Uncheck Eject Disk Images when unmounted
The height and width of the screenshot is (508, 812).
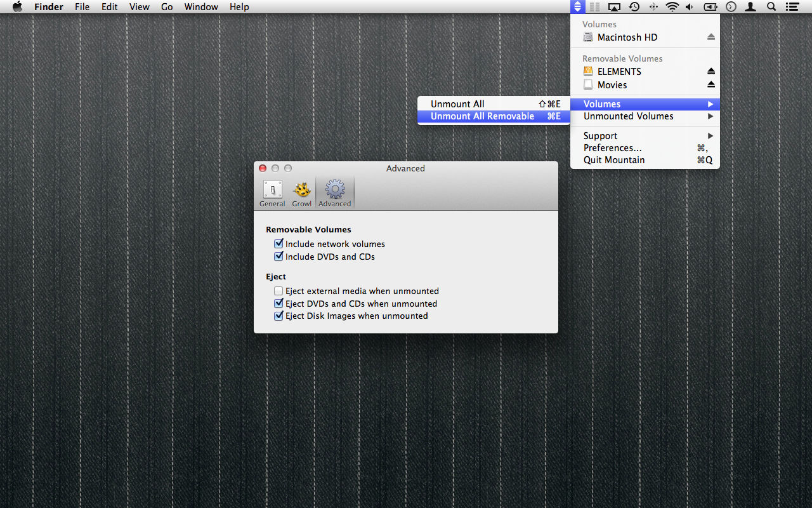pyautogui.click(x=278, y=316)
